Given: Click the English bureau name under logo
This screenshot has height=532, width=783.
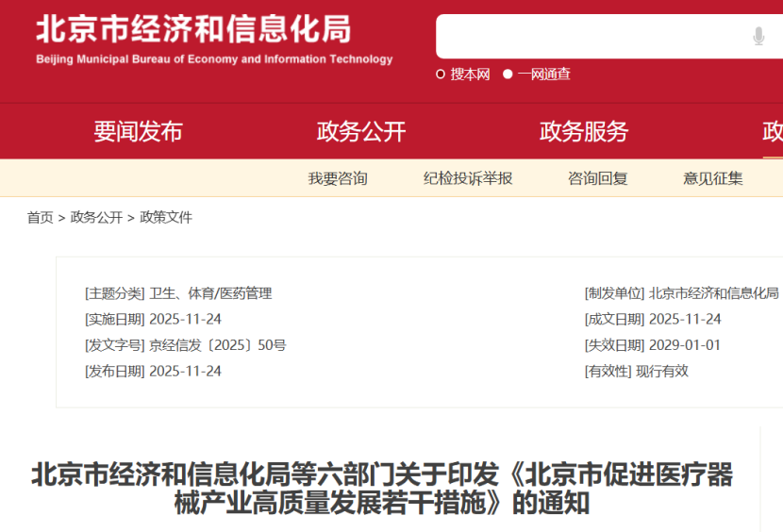Looking at the screenshot, I should 214,59.
